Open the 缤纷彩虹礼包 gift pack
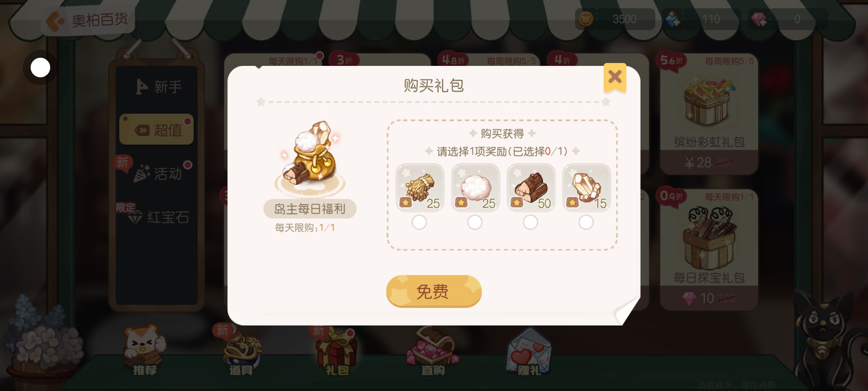This screenshot has width=868, height=391. point(709,114)
